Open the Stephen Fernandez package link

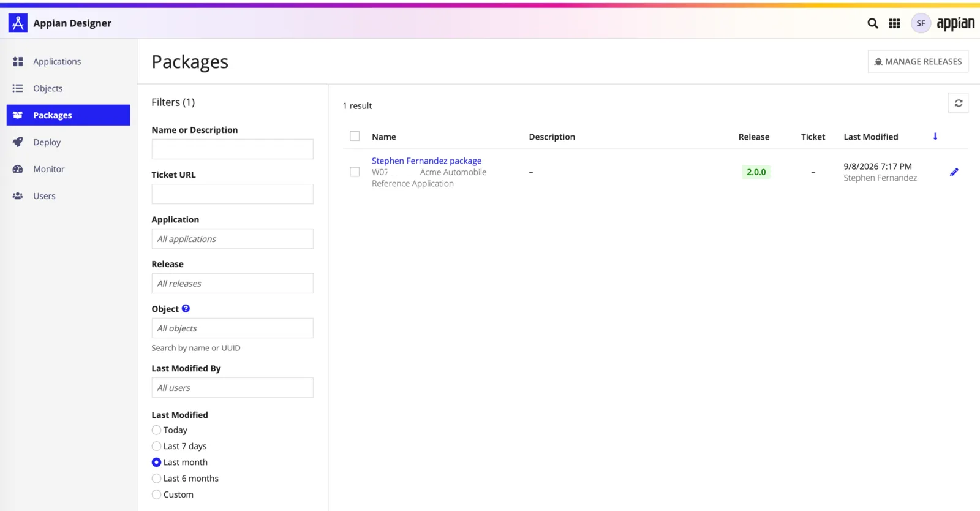click(426, 161)
